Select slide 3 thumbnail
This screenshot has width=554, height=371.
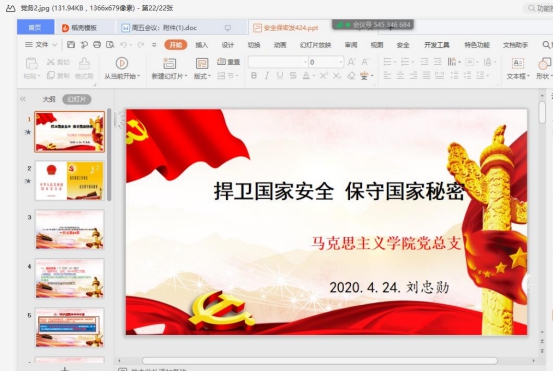point(70,230)
